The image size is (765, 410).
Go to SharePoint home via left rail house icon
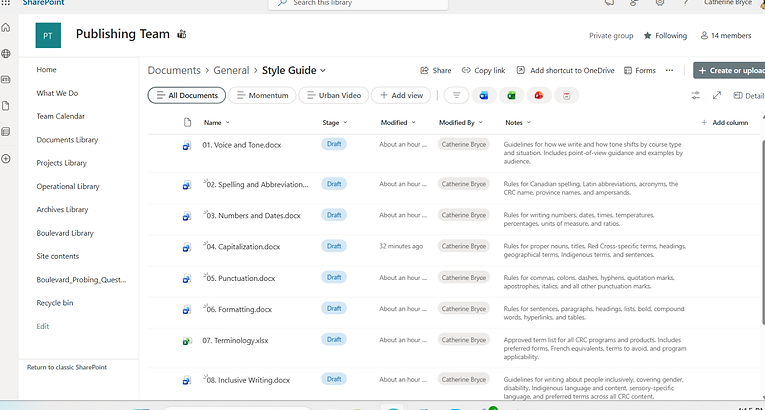pyautogui.click(x=6, y=27)
